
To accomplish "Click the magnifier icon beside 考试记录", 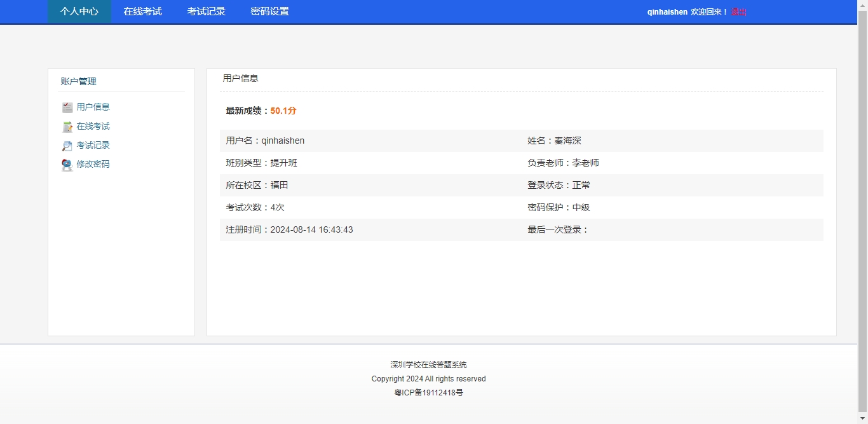I will pos(67,146).
